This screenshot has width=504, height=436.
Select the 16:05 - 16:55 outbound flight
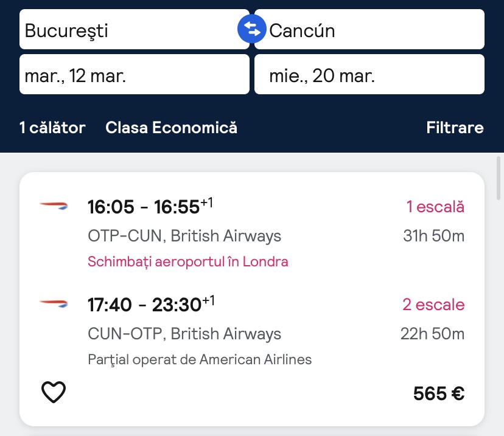coord(150,207)
